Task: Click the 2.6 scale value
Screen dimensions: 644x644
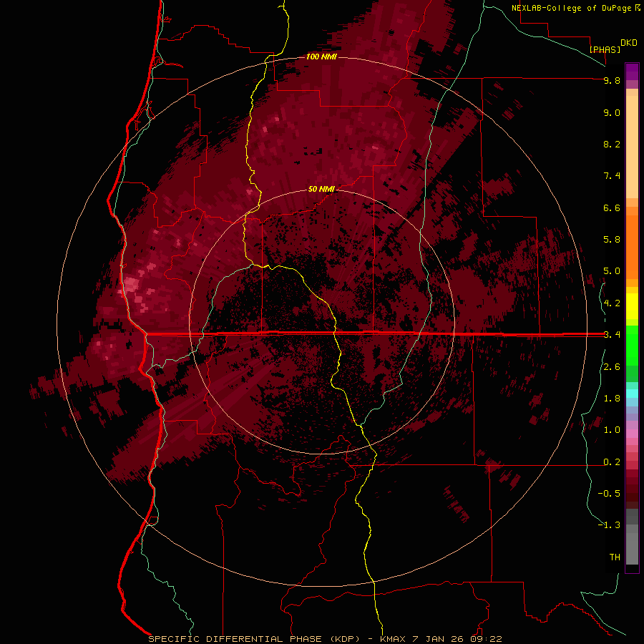Action: [x=612, y=367]
